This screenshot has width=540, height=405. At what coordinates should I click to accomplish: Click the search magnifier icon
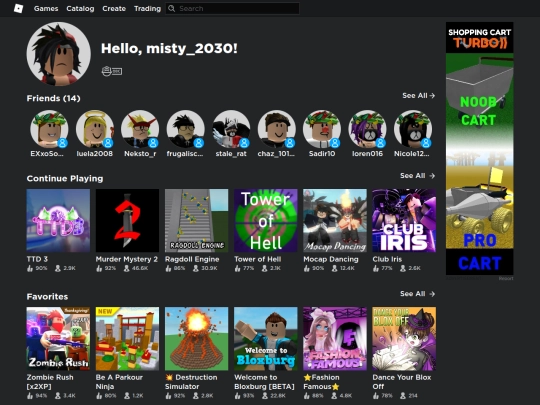pos(172,9)
